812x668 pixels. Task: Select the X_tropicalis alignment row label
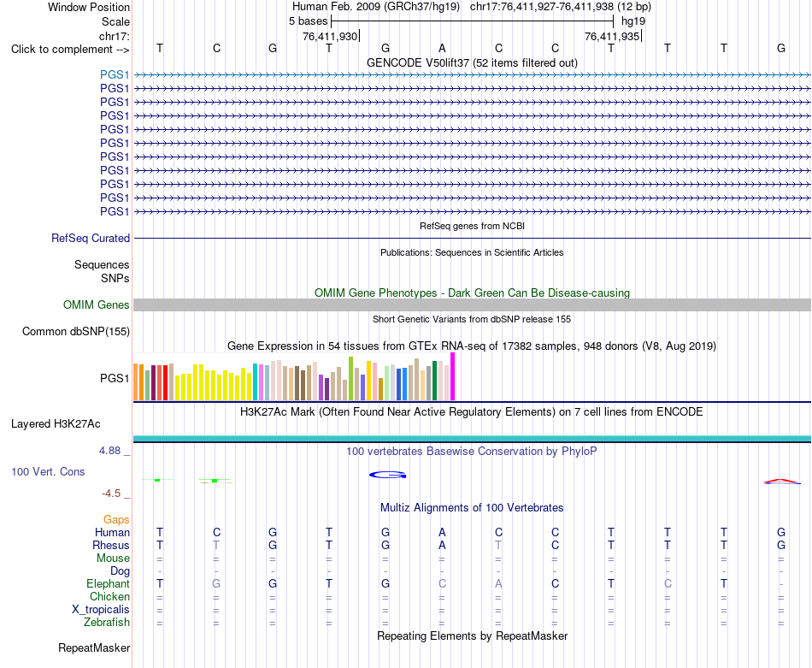pos(101,610)
